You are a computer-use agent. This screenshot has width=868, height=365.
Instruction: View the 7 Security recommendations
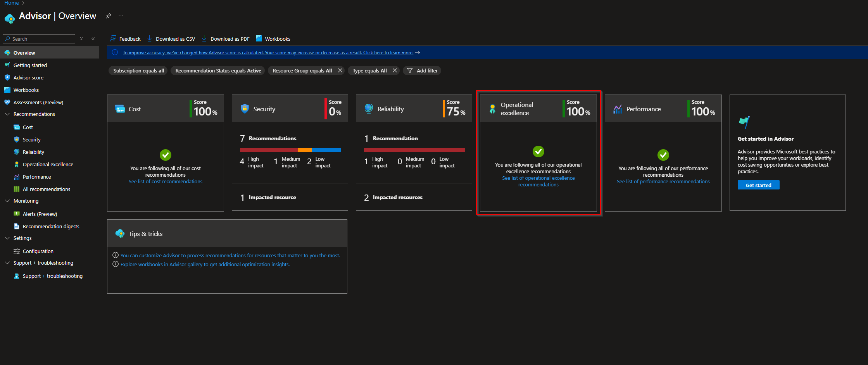click(268, 138)
